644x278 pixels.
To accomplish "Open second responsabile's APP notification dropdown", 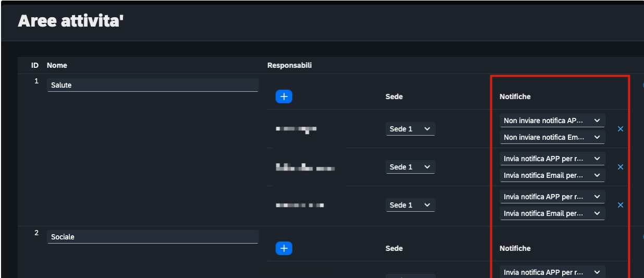I will click(552, 159).
